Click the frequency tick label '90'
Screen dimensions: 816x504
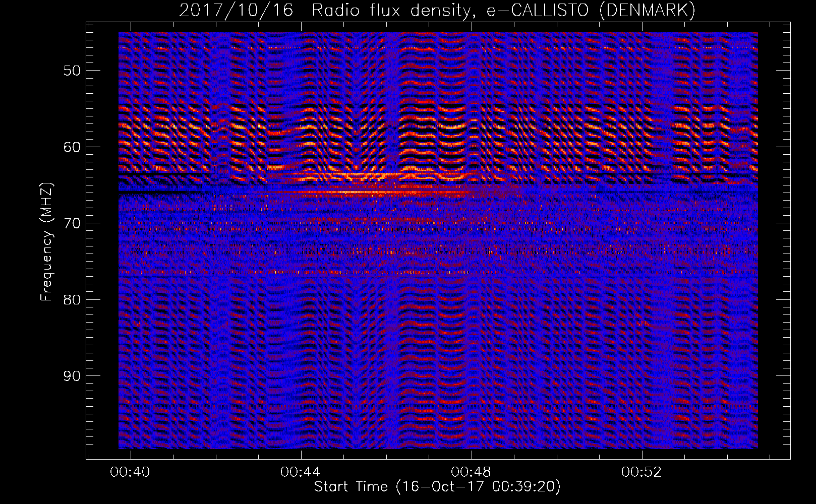72,376
